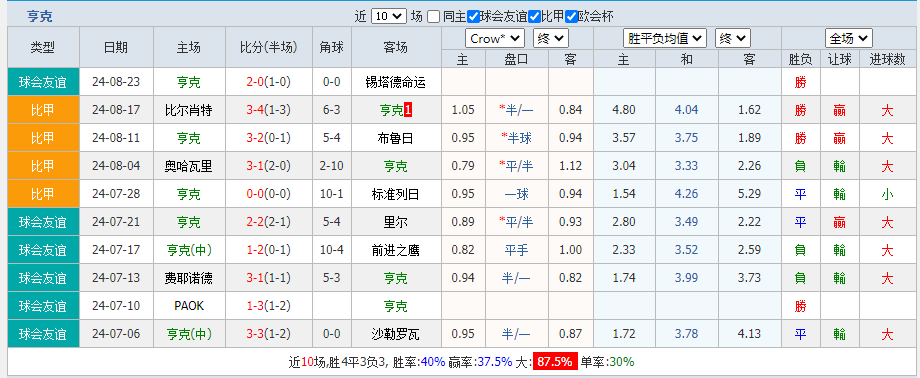Uncheck the 欧会杯 filter checkbox
This screenshot has width=920, height=378.
pos(571,16)
